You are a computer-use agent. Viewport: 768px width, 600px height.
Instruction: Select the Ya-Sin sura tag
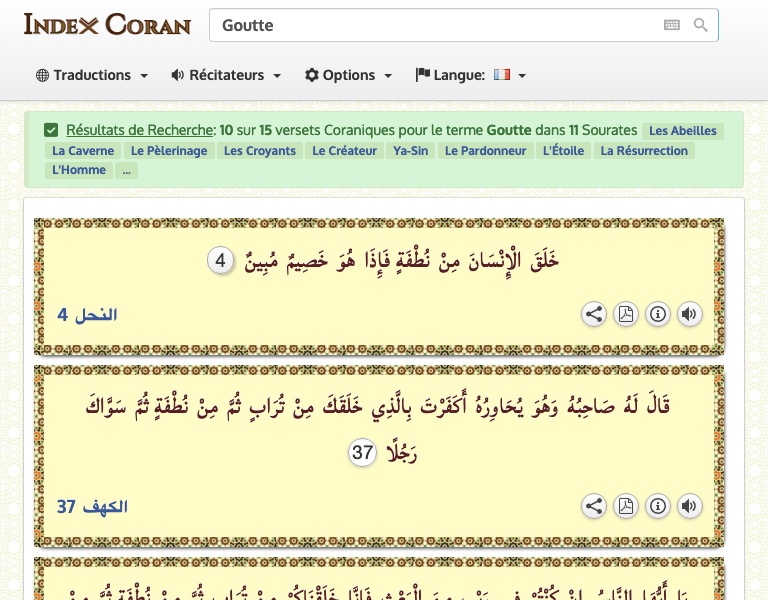coord(411,151)
